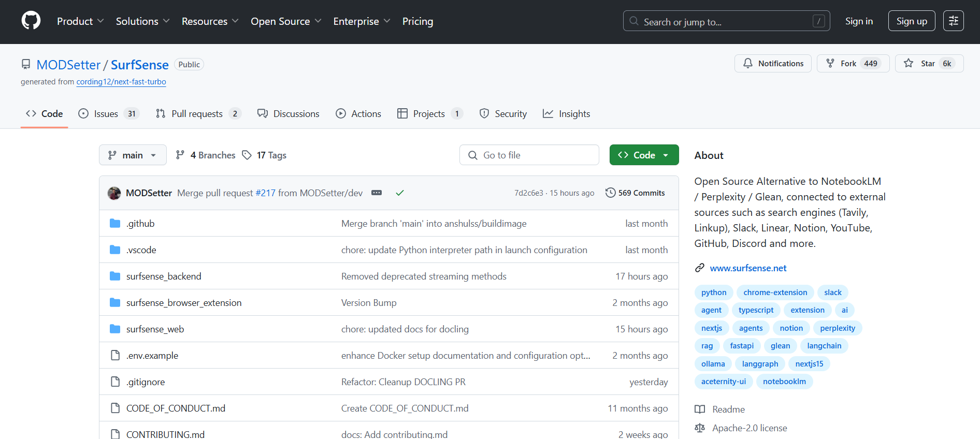This screenshot has height=439, width=980.
Task: Switch to the Code tab
Action: (x=45, y=114)
